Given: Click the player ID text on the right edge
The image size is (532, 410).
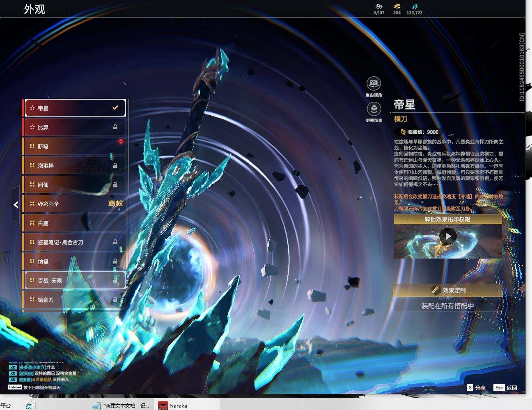Looking at the screenshot, I should 522,67.
